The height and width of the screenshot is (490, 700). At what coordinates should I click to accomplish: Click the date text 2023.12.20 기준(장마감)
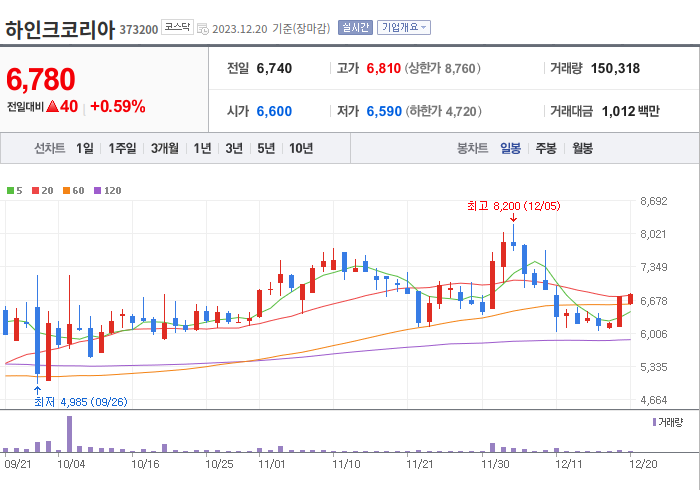[271, 29]
